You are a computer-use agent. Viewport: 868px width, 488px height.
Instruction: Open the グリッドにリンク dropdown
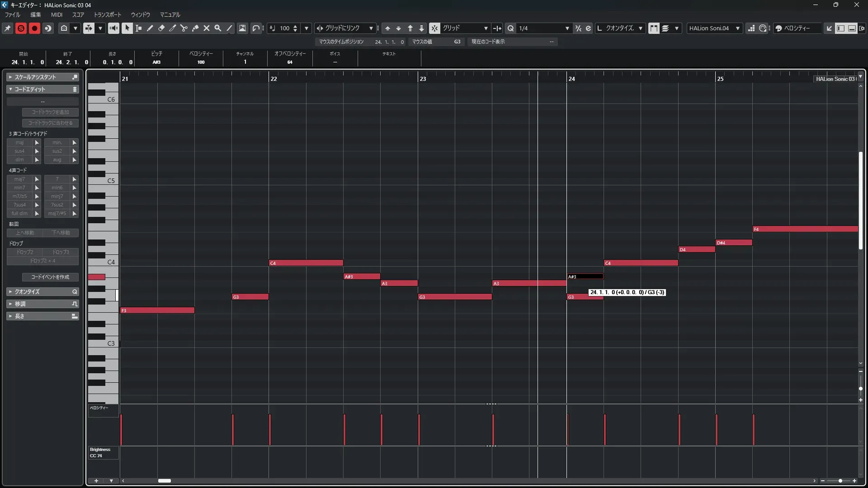[371, 28]
